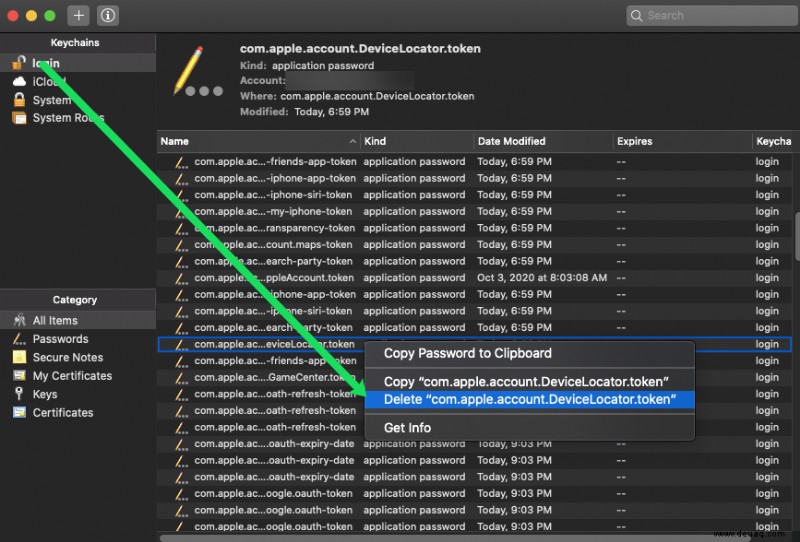The height and width of the screenshot is (542, 800).
Task: Choose Get Info from context menu
Action: (530, 428)
